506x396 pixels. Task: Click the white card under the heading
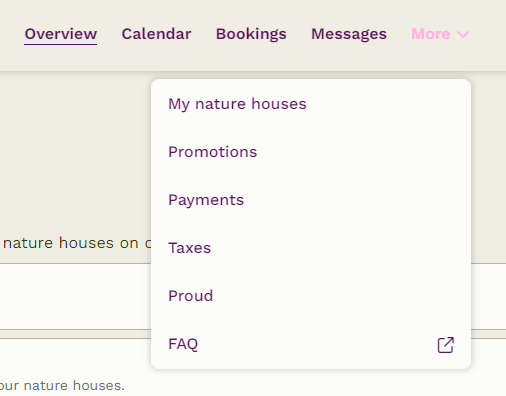[x=75, y=296]
